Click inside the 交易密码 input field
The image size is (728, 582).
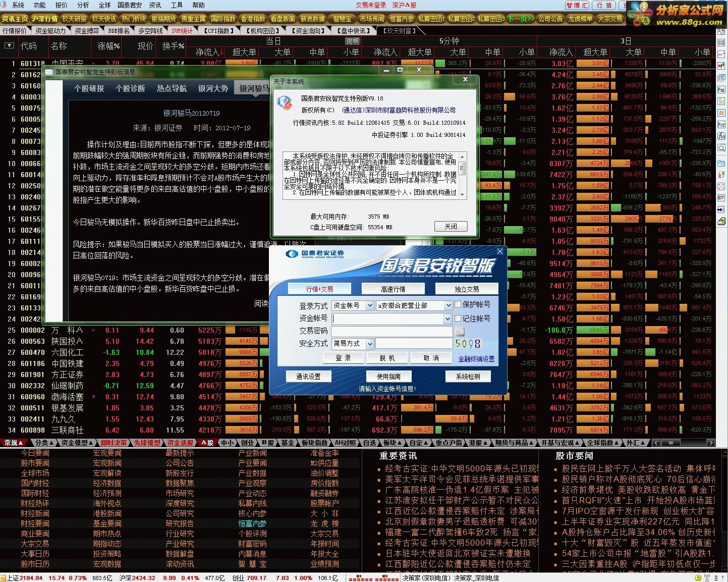point(392,331)
